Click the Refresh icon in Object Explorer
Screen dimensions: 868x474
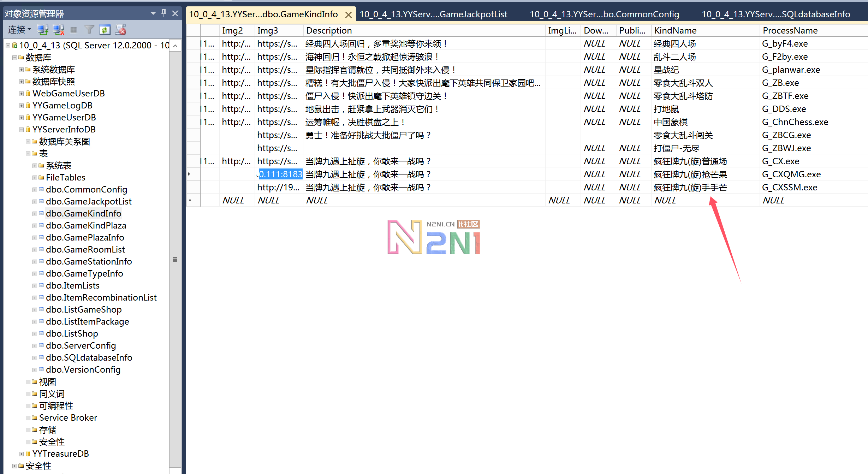pos(105,30)
